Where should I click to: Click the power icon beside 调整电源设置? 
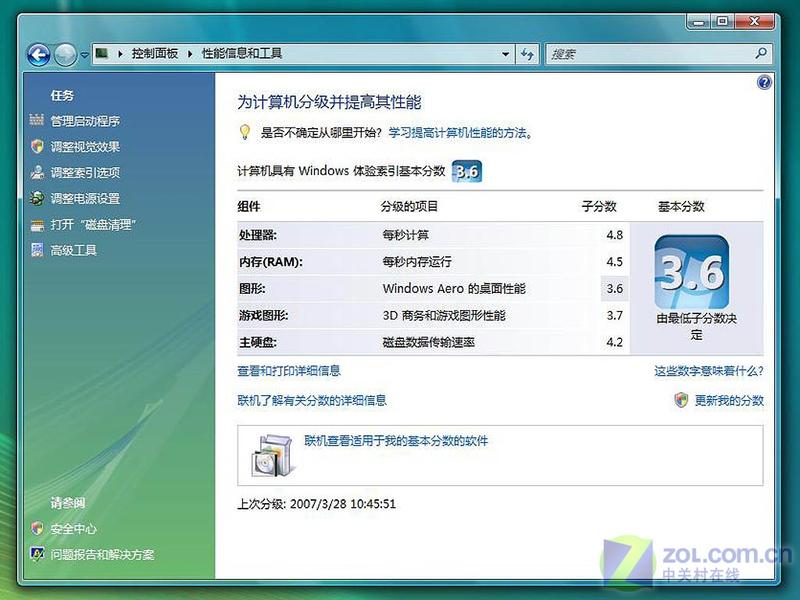tap(37, 198)
